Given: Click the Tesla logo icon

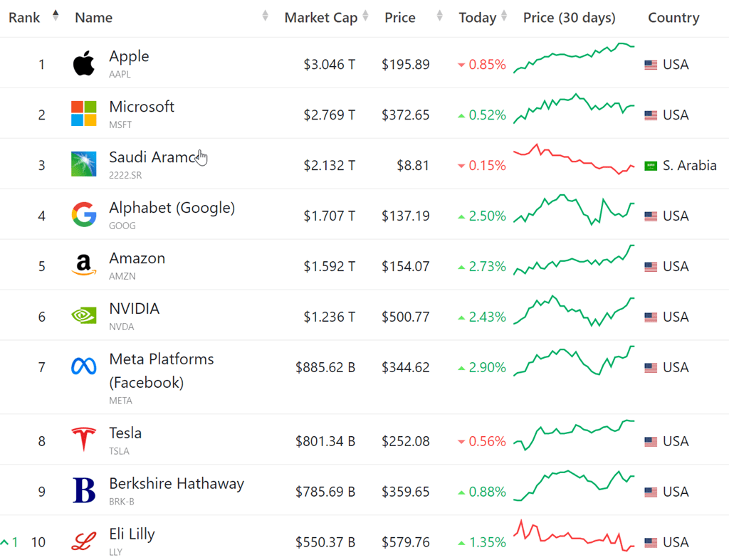Looking at the screenshot, I should click(84, 440).
